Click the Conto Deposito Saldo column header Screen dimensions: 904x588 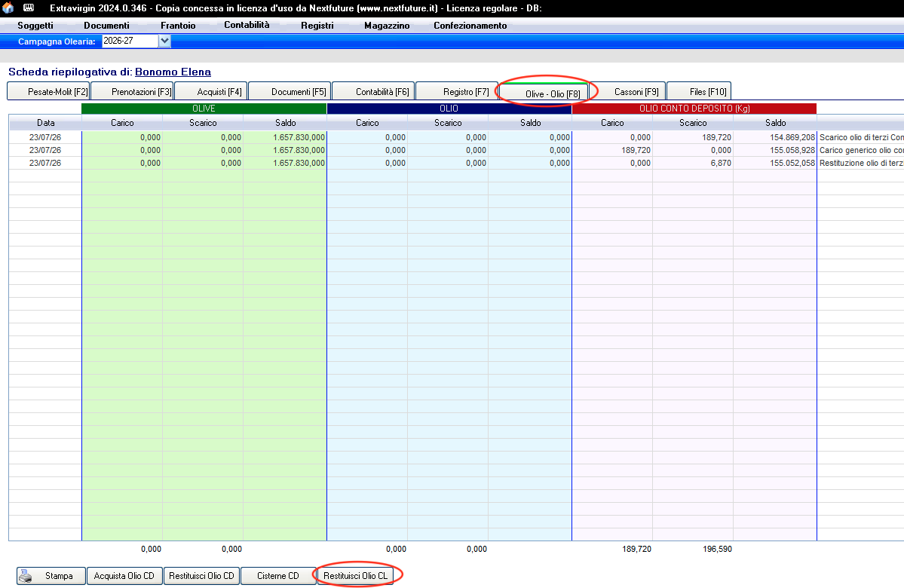click(775, 123)
